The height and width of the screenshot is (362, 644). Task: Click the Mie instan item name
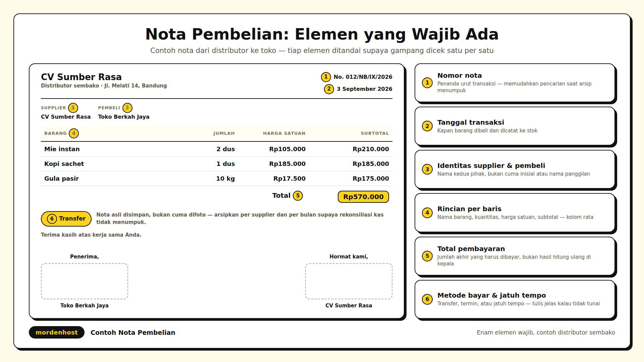click(x=62, y=149)
